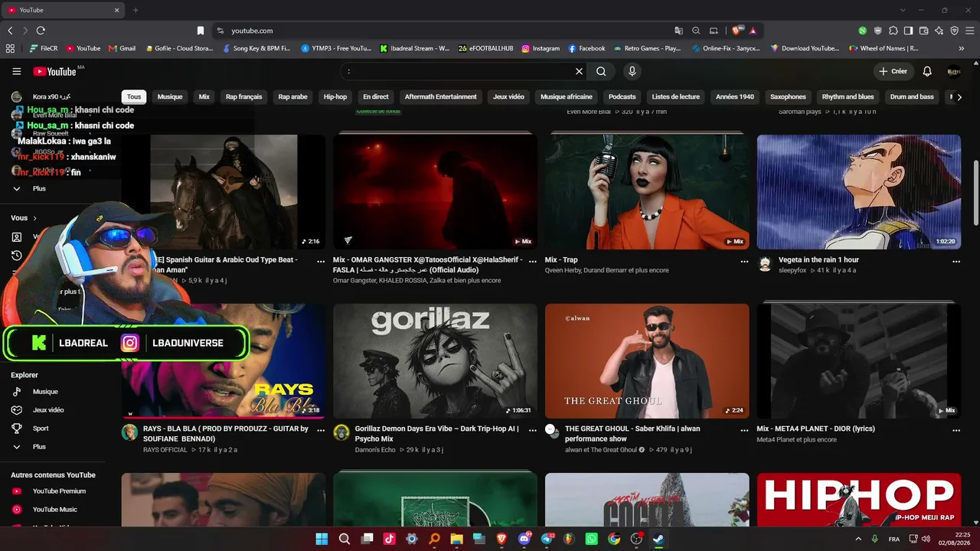980x551 pixels.
Task: Open WhatsApp from the taskbar
Action: tap(591, 539)
